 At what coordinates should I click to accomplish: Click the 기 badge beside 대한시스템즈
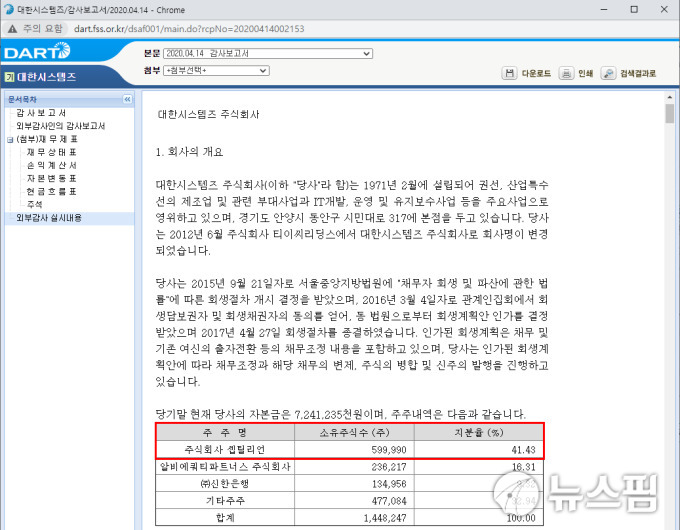[x=9, y=77]
